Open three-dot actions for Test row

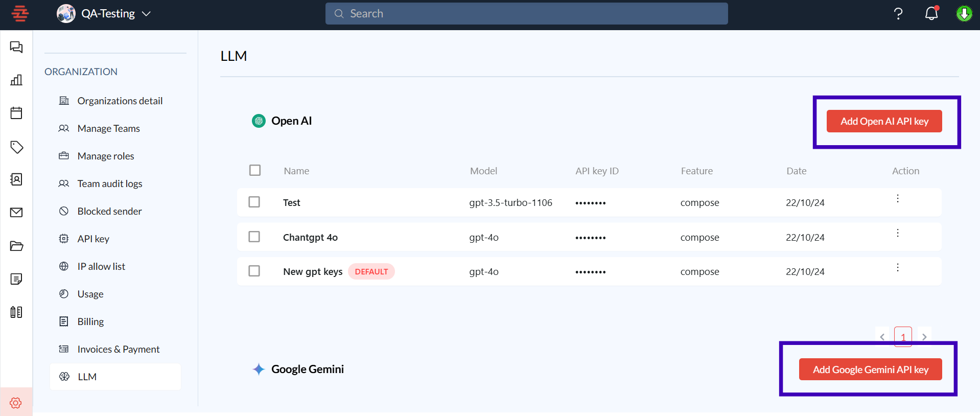[897, 198]
